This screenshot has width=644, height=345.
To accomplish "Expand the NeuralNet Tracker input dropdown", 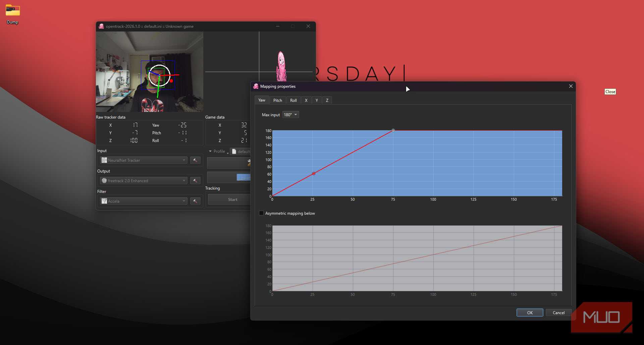I will (x=144, y=160).
